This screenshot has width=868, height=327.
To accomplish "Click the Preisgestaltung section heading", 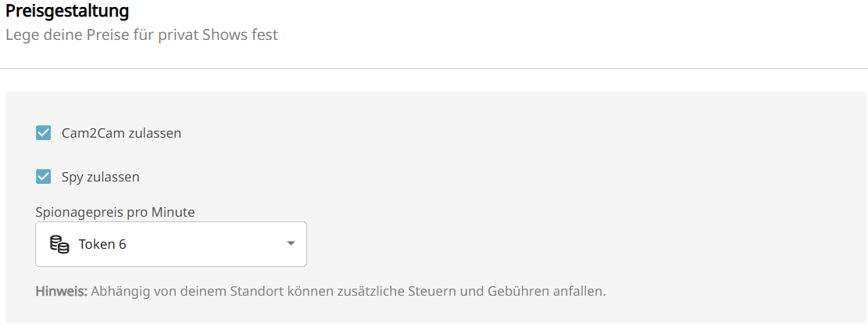I will coord(67,12).
